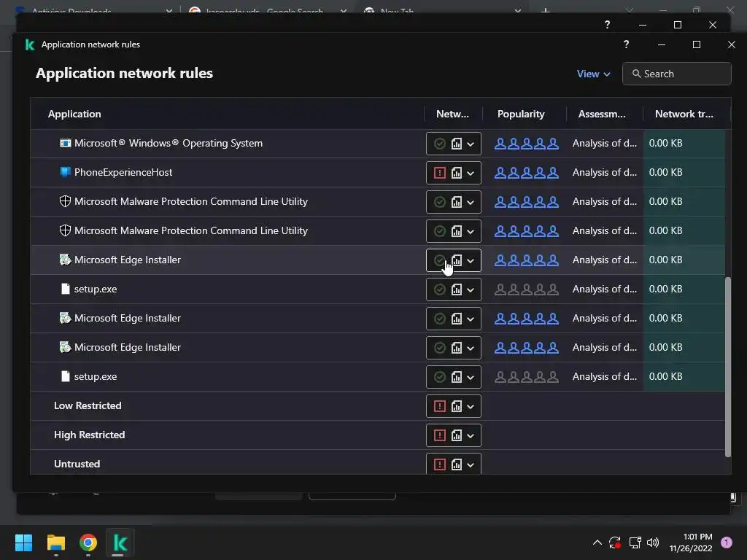Click the vertical scrollbar thumb of the rules list
Screen dimensions: 747x560
click(x=727, y=367)
